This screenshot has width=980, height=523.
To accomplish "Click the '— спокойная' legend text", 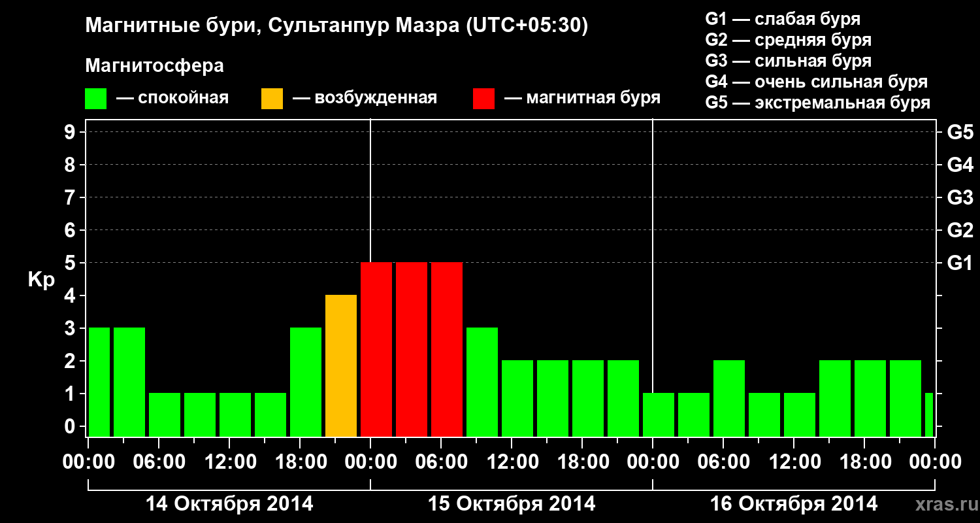I will click(x=172, y=99).
